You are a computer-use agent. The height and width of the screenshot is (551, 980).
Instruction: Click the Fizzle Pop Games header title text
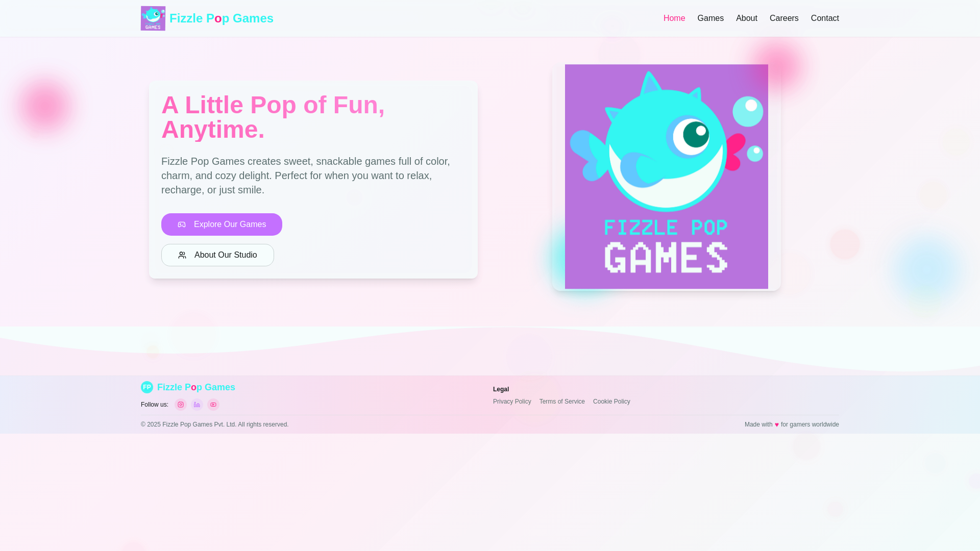pyautogui.click(x=222, y=18)
